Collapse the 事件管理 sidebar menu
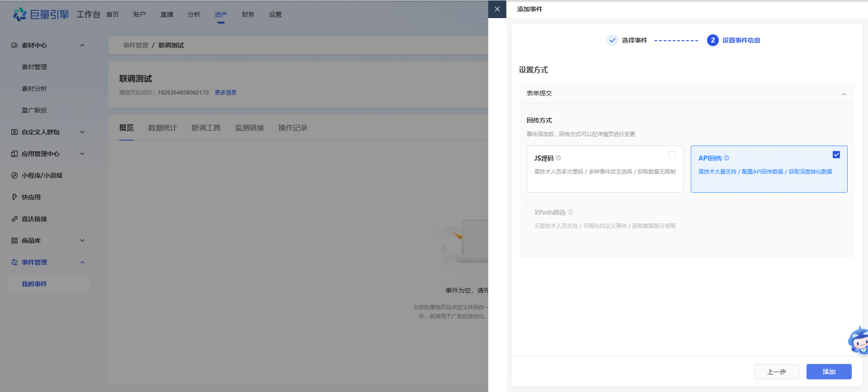This screenshot has width=868, height=392. pos(82,262)
